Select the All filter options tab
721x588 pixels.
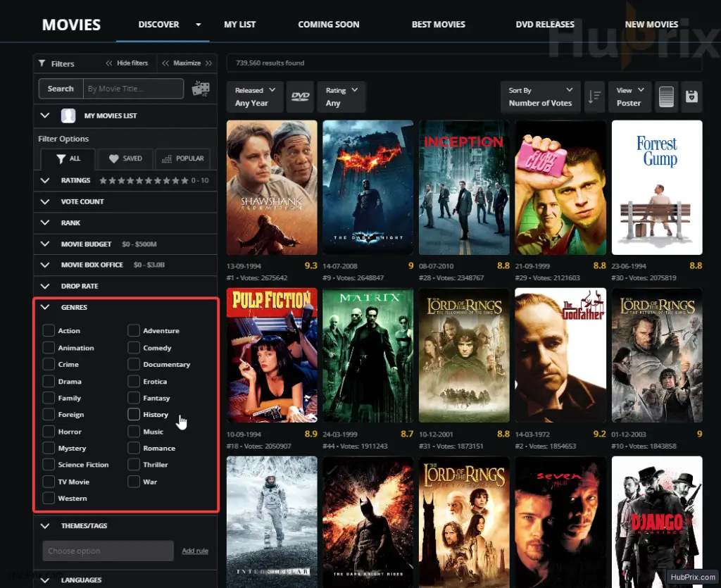(68, 158)
